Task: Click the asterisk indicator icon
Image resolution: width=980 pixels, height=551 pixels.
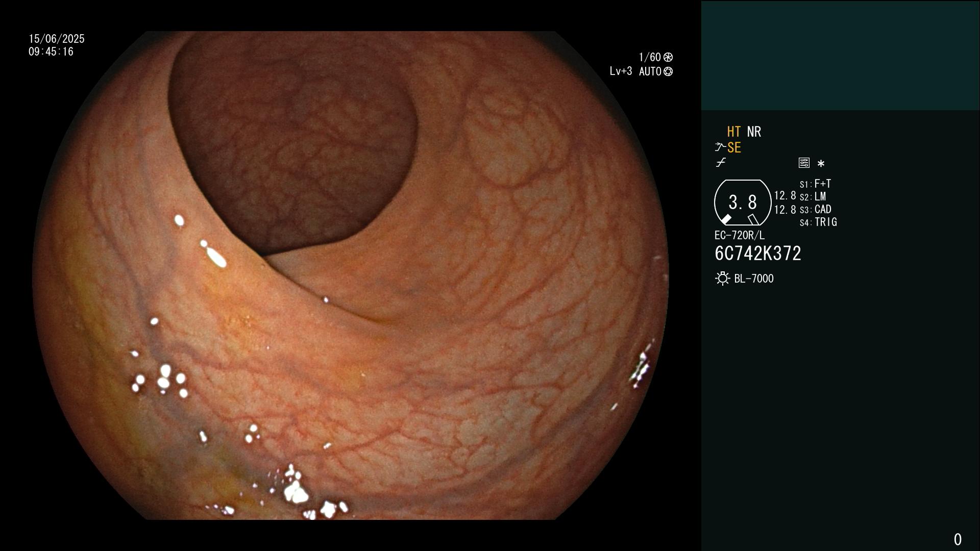Action: 821,163
